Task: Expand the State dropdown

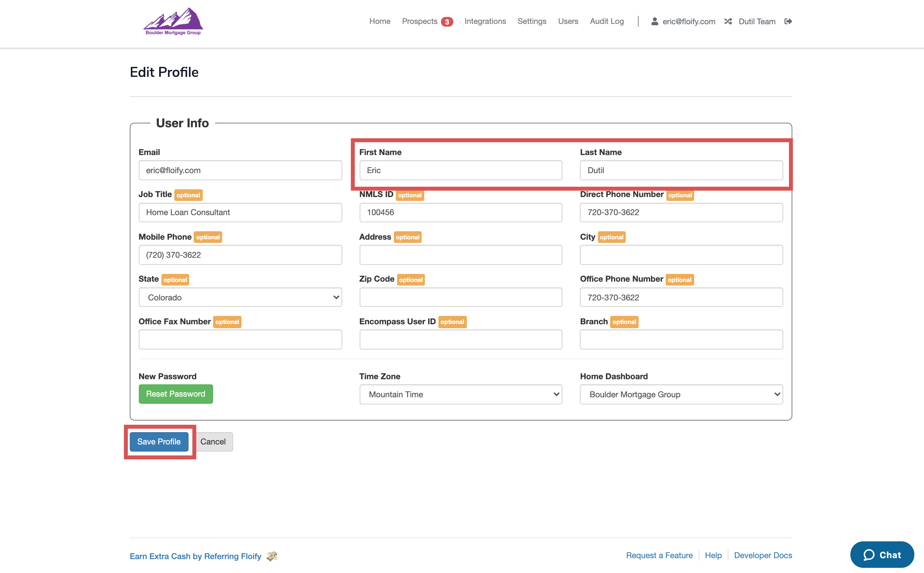Action: (x=240, y=297)
